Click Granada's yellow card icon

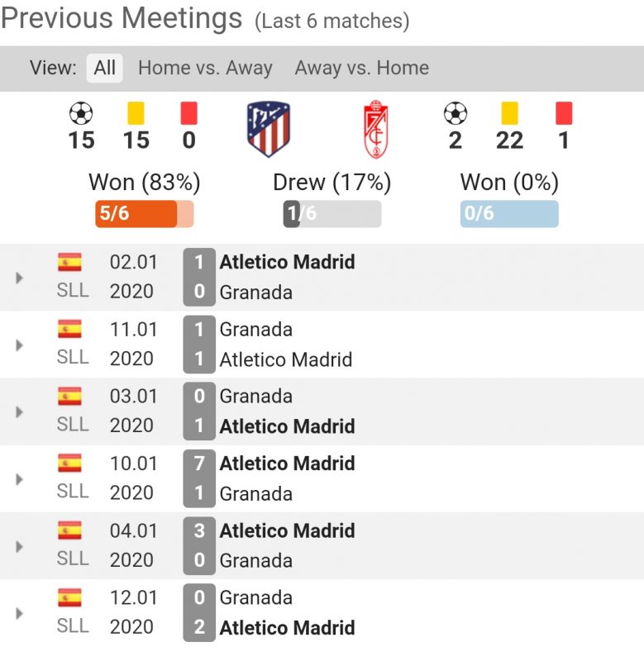coord(509,112)
